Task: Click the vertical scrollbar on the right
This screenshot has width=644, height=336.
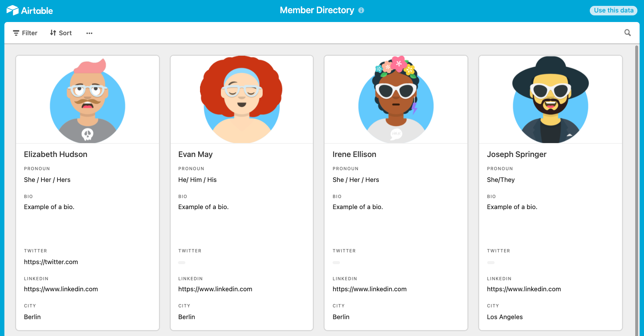Action: coord(637,183)
